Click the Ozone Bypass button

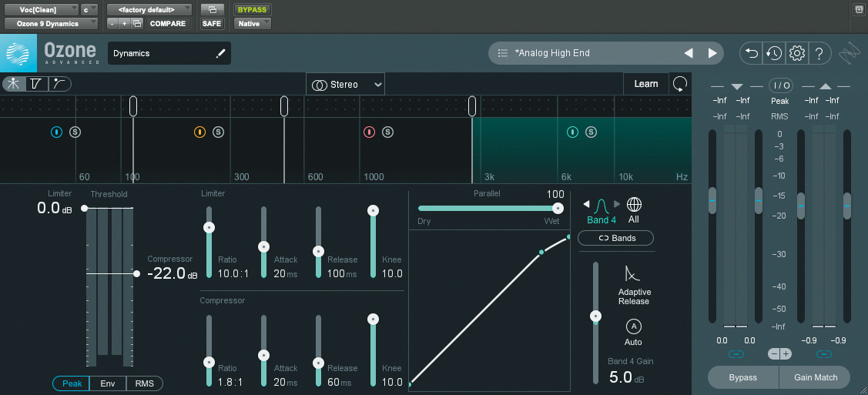coord(743,377)
